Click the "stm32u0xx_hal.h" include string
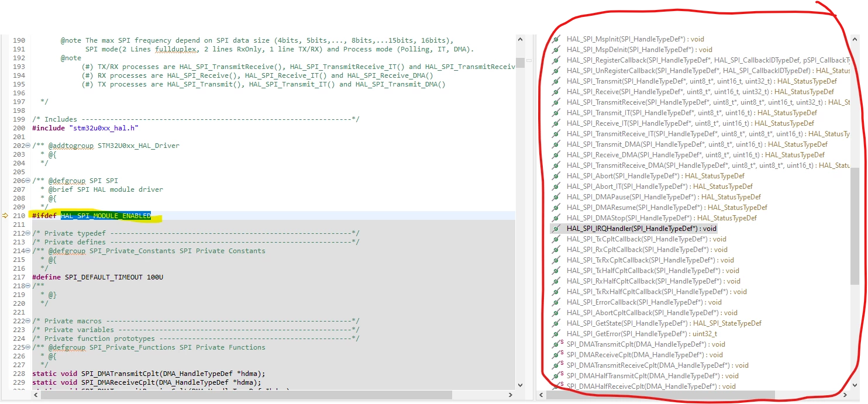This screenshot has width=868, height=404. [104, 128]
